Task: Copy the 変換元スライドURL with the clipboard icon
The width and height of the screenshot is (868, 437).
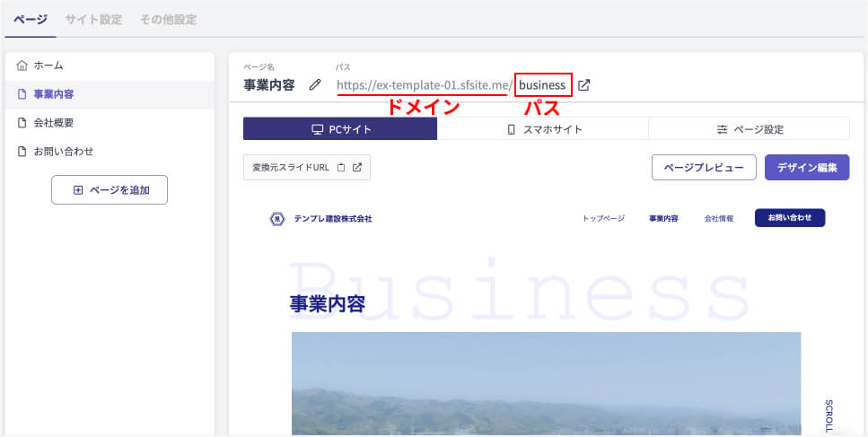Action: [x=341, y=167]
